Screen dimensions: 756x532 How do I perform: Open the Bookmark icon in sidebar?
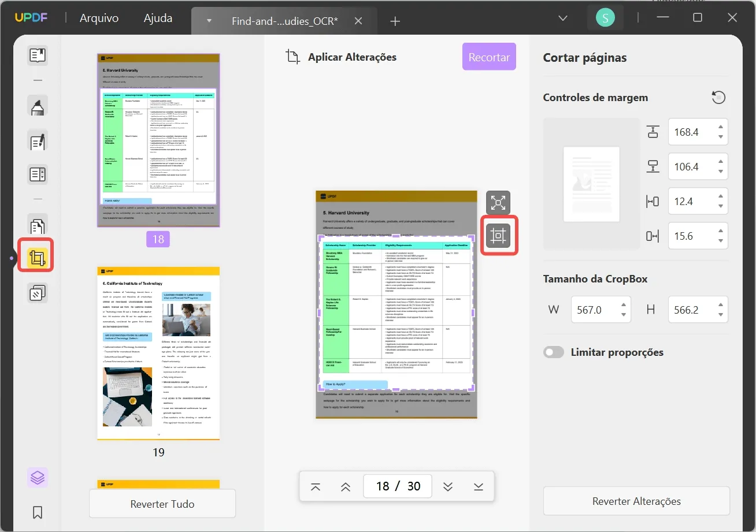click(x=38, y=512)
